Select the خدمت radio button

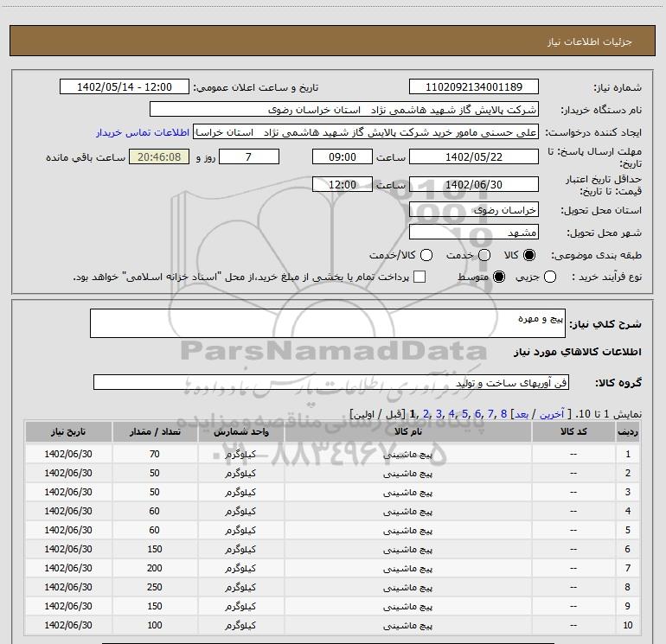pyautogui.click(x=484, y=255)
